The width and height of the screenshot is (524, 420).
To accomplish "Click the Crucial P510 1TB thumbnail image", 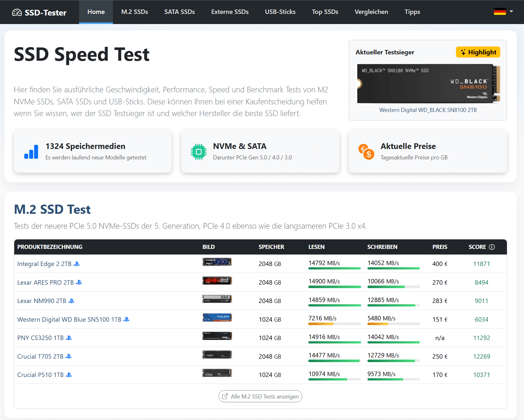I will click(217, 373).
